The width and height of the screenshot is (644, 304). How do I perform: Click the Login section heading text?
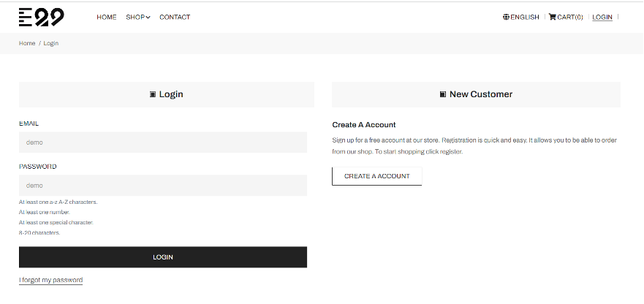tap(171, 94)
